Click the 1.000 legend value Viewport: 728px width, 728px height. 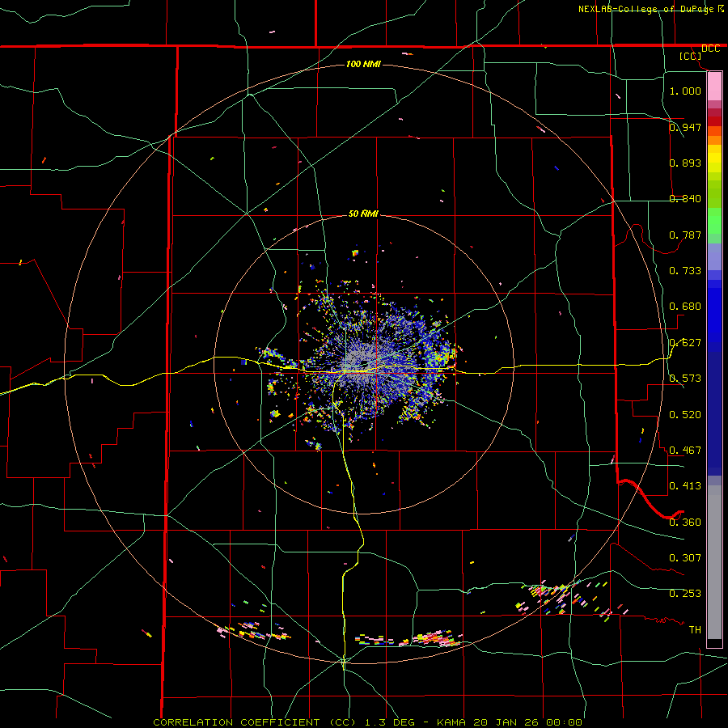tap(685, 91)
